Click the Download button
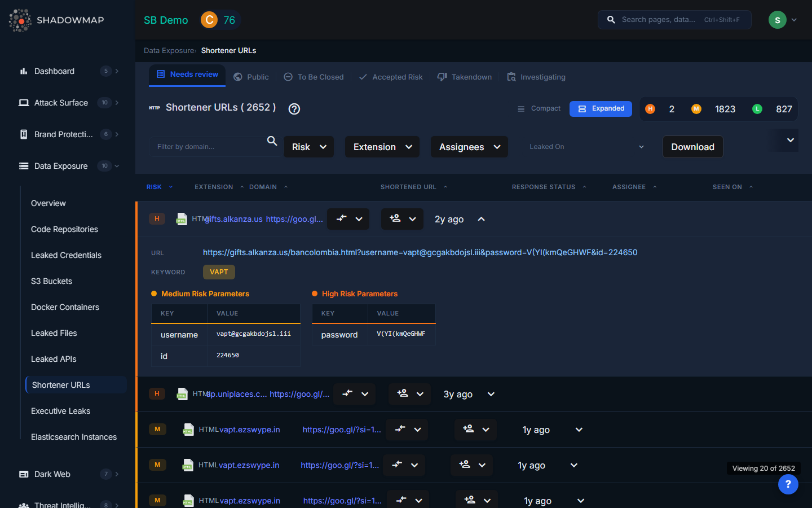The height and width of the screenshot is (508, 812). click(x=692, y=147)
